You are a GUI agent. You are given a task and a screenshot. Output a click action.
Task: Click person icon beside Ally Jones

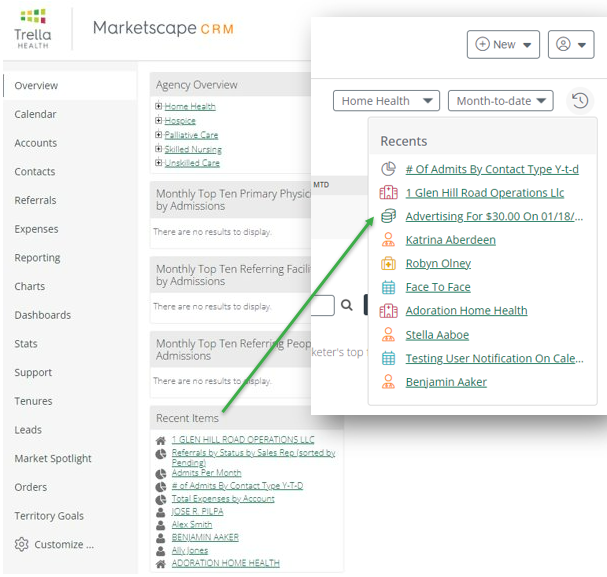pos(161,551)
